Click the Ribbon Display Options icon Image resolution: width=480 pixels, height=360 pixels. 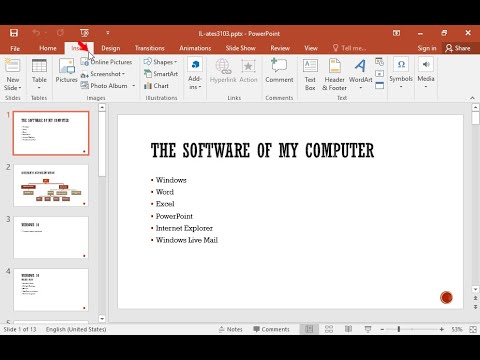point(396,33)
